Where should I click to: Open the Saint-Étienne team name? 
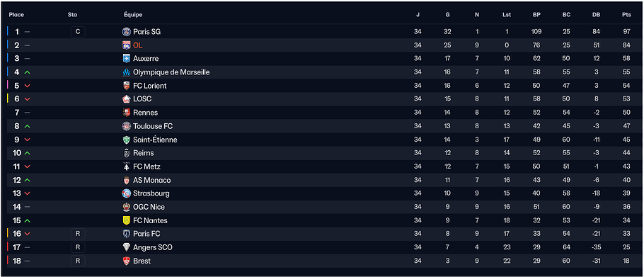(x=155, y=140)
